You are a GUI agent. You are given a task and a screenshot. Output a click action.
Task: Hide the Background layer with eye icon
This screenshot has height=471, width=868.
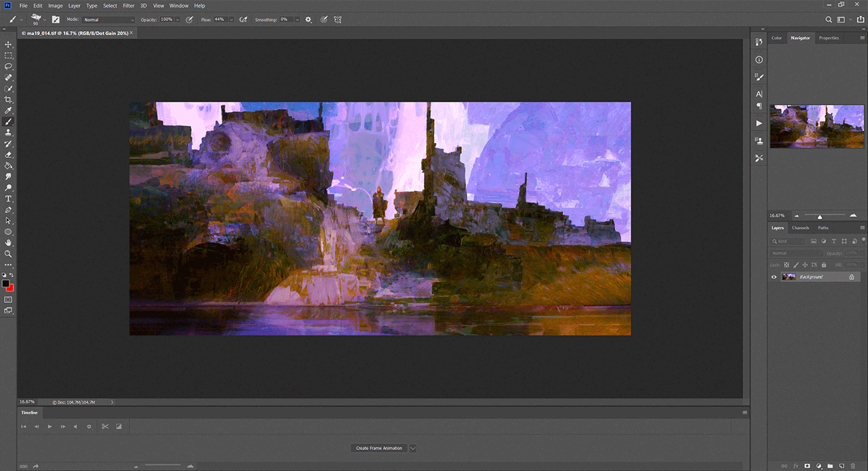[x=774, y=277]
